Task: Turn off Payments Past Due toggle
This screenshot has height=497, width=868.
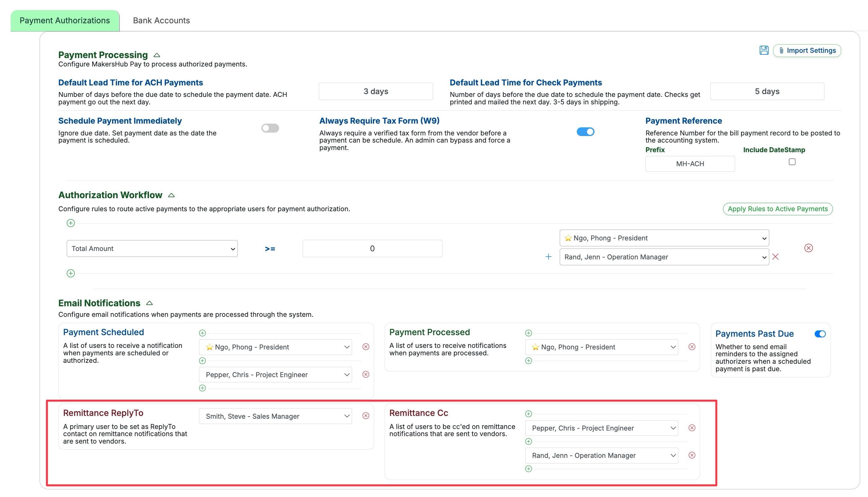Action: 820,334
